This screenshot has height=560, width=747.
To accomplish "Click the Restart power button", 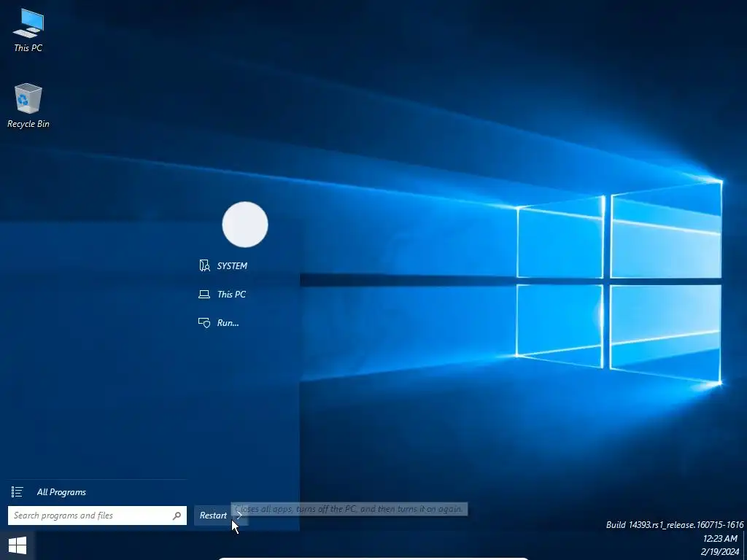I will (x=213, y=516).
